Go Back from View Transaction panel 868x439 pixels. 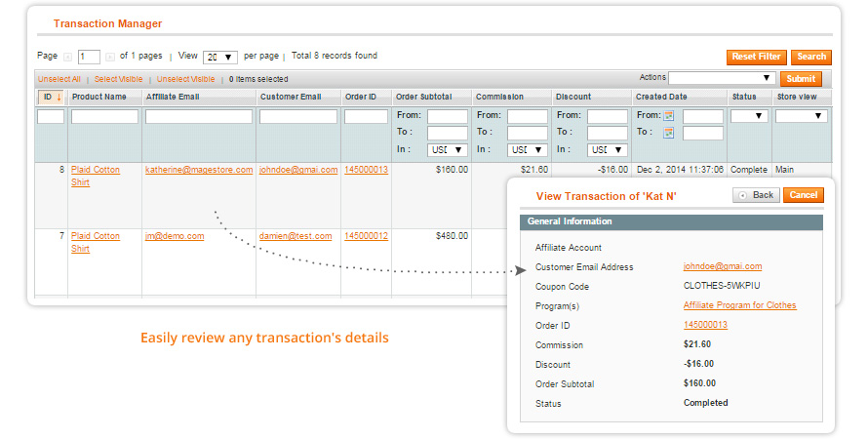[x=756, y=195]
